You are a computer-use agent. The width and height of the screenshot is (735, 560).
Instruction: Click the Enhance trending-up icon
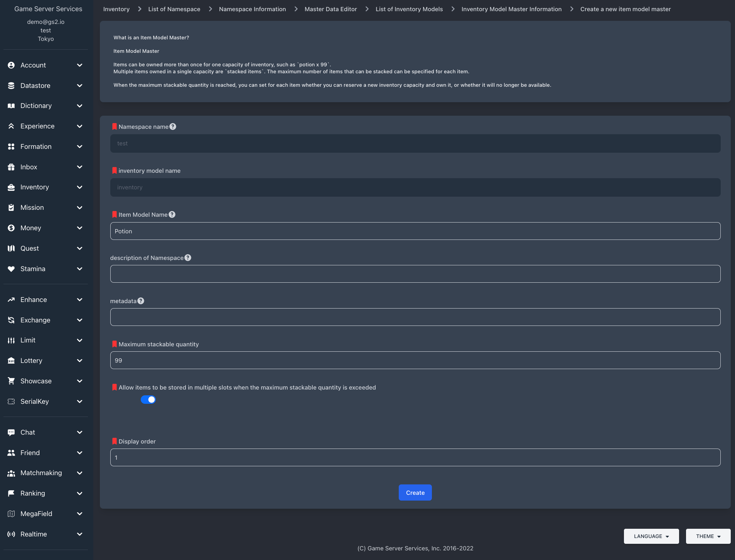tap(11, 300)
